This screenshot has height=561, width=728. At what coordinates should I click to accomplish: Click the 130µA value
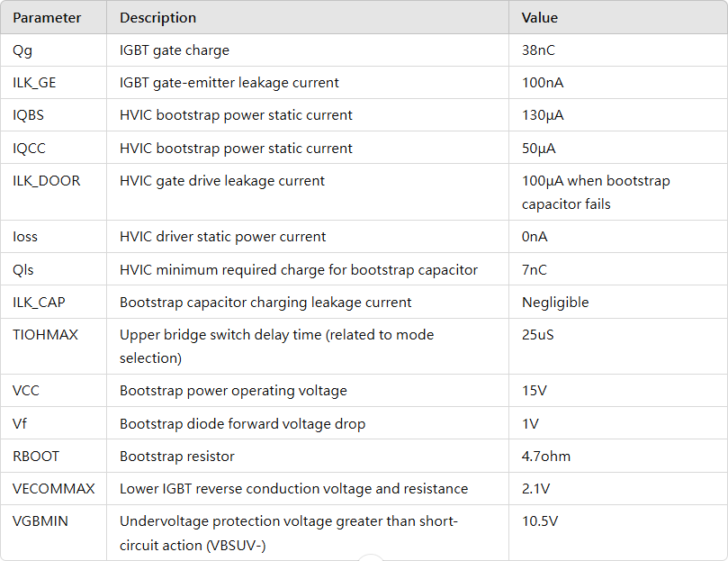click(543, 115)
